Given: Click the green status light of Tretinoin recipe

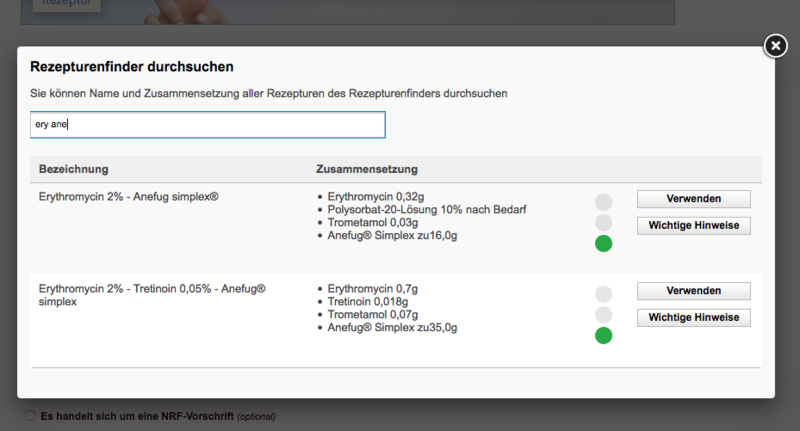Looking at the screenshot, I should (603, 335).
